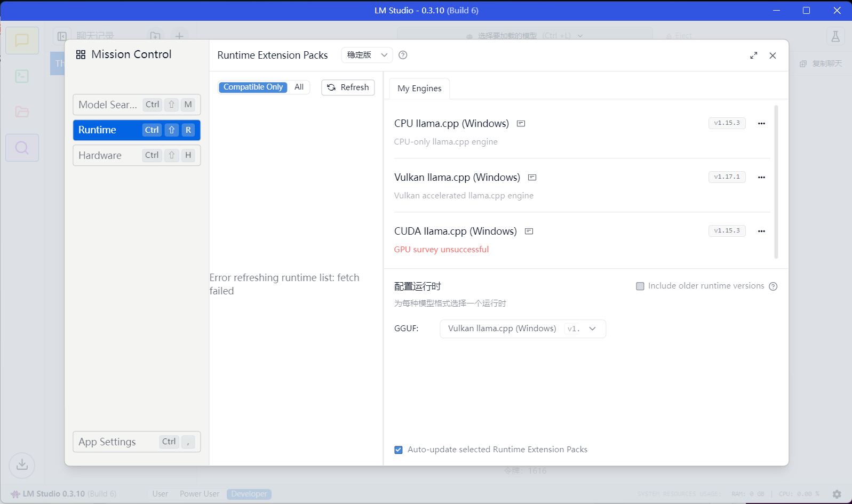Viewport: 852px width, 504px height.
Task: Open the GGUF runtime selection dropdown
Action: click(523, 329)
